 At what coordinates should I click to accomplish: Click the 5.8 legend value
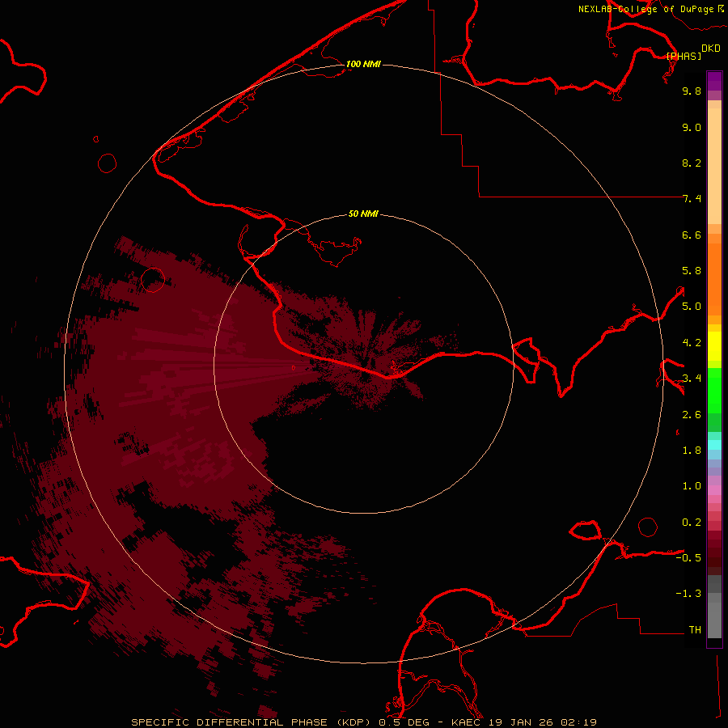pyautogui.click(x=692, y=271)
